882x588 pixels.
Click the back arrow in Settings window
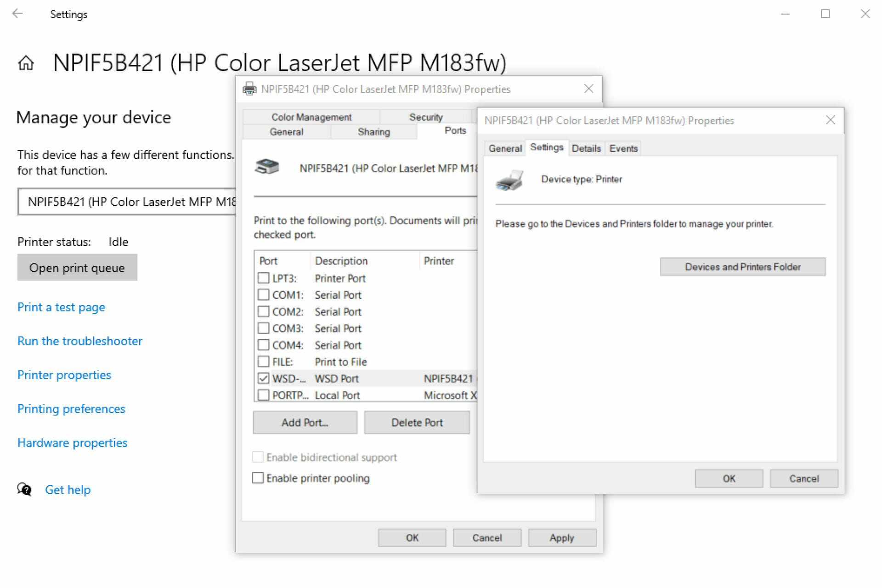[18, 14]
